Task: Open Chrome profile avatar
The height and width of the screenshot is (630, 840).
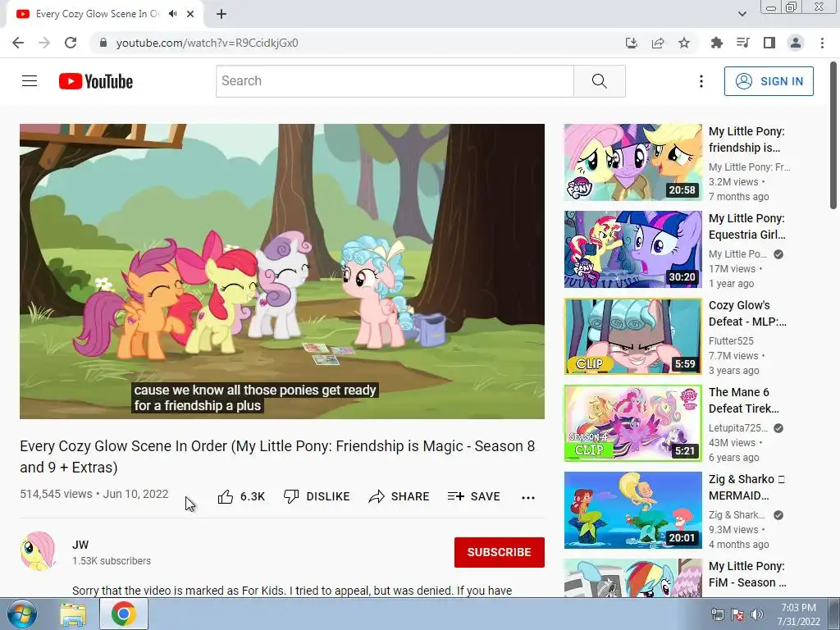Action: [x=796, y=43]
